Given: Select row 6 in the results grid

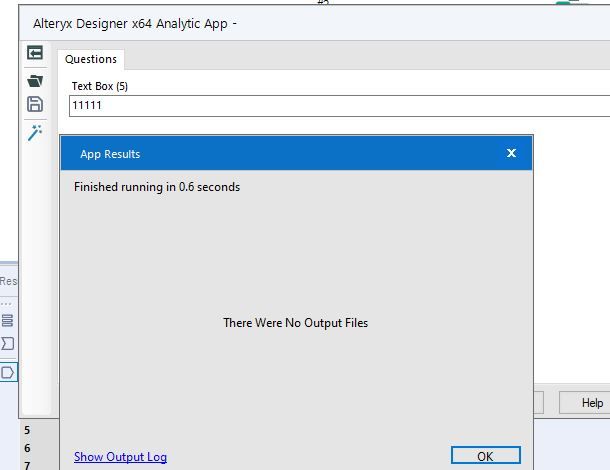Looking at the screenshot, I should point(28,448).
